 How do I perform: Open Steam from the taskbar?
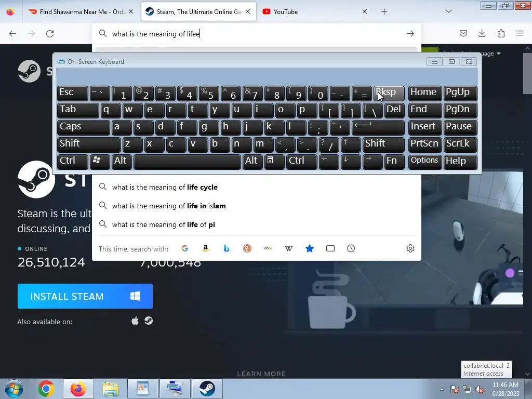tap(207, 389)
